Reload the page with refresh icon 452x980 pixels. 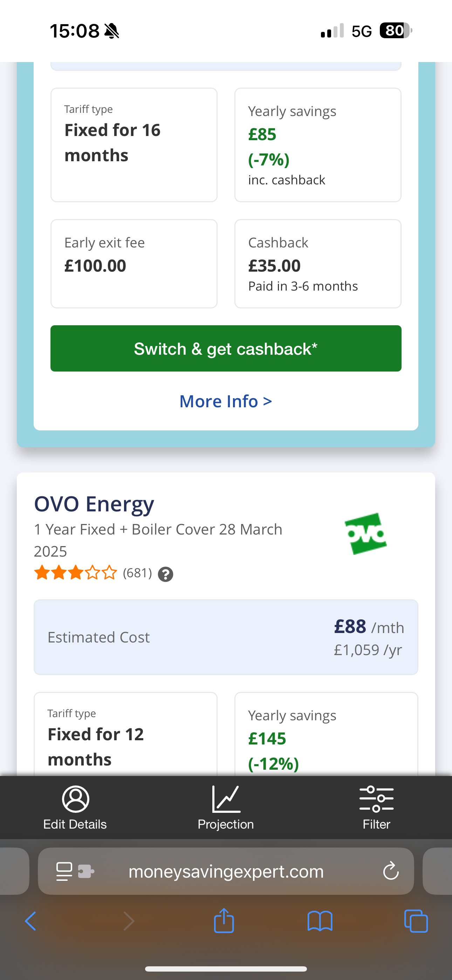pyautogui.click(x=391, y=871)
